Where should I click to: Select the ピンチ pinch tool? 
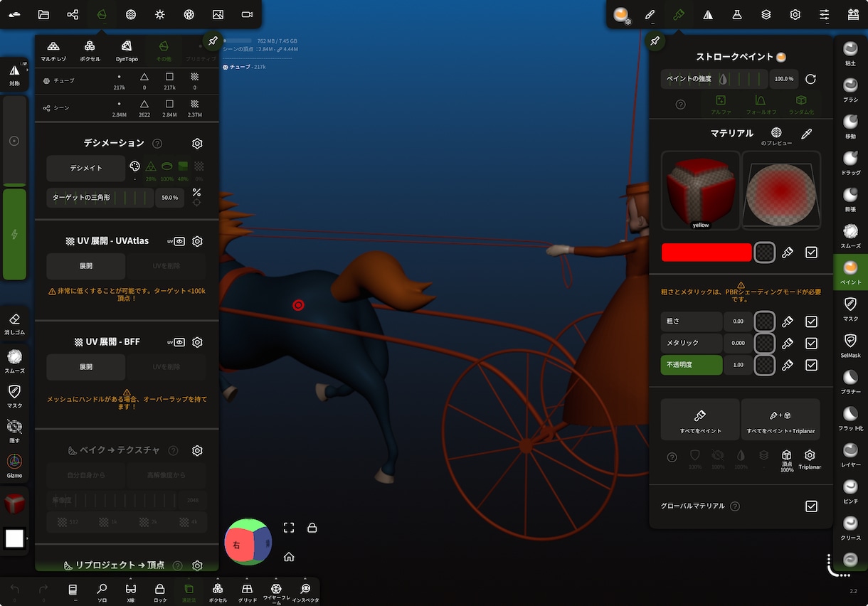coord(850,491)
